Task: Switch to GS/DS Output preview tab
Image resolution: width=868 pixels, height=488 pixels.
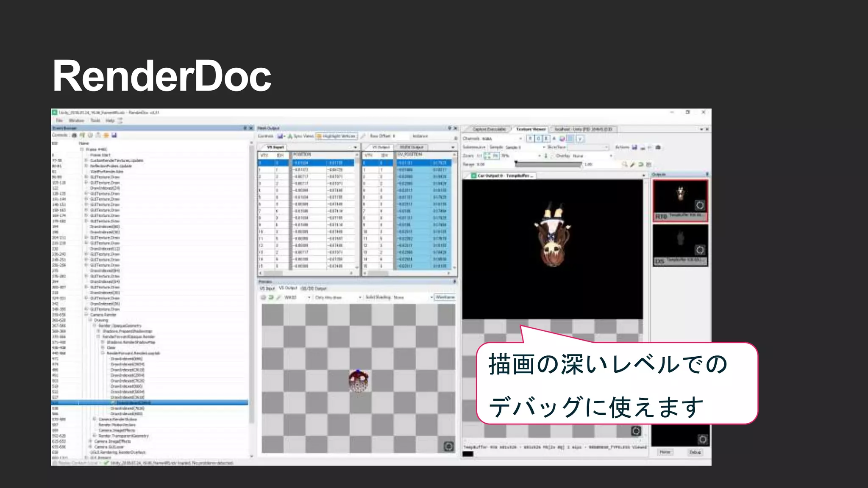Action: pos(314,288)
